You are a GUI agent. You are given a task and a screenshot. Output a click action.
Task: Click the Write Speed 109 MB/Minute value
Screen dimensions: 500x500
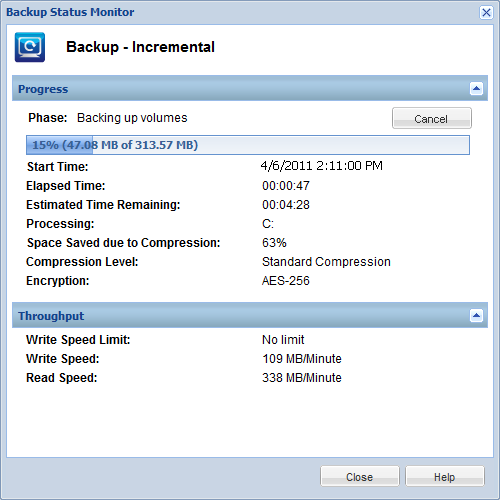click(x=302, y=359)
